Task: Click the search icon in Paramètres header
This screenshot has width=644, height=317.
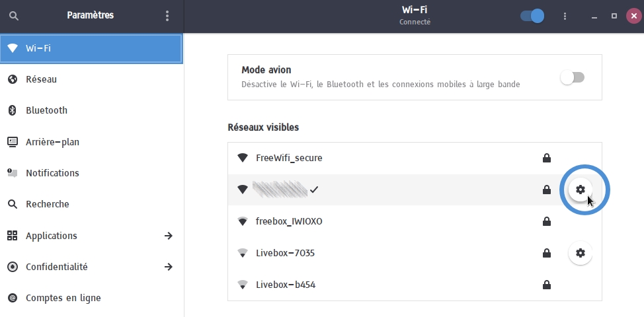Action: pos(14,16)
